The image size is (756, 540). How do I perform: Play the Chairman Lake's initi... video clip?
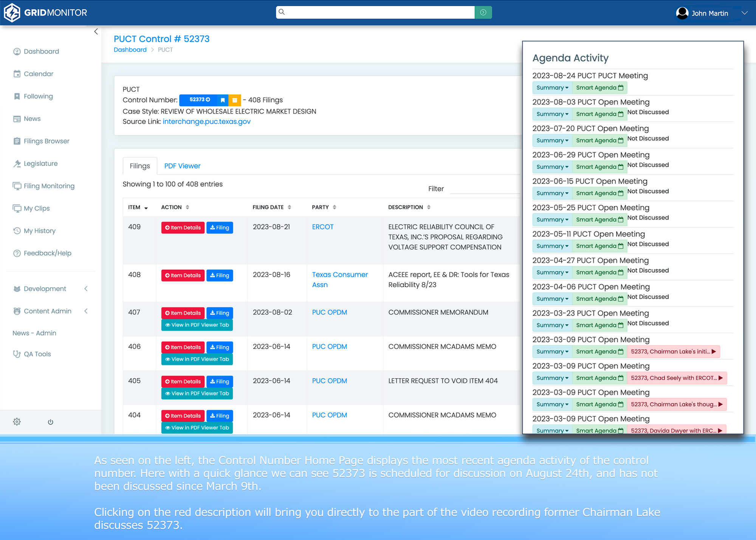tap(673, 351)
